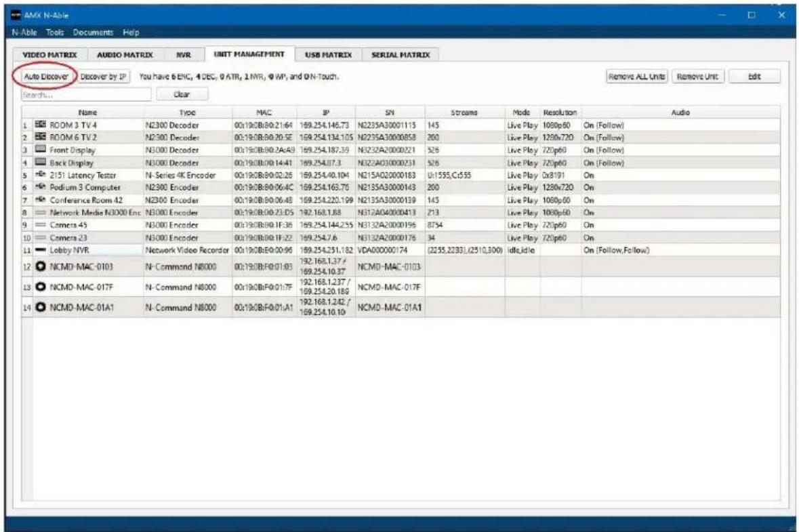Open the Help menu
Screen dimensions: 799x532
(x=131, y=32)
